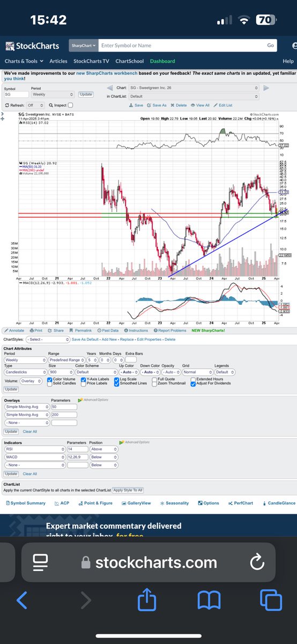297x644 pixels.
Task: Tap Safari reload button
Action: [257, 562]
